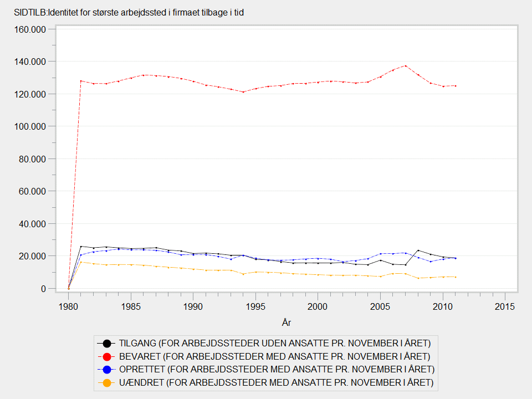Click the black line's 2008 data point
532x399 pixels.
418,250
